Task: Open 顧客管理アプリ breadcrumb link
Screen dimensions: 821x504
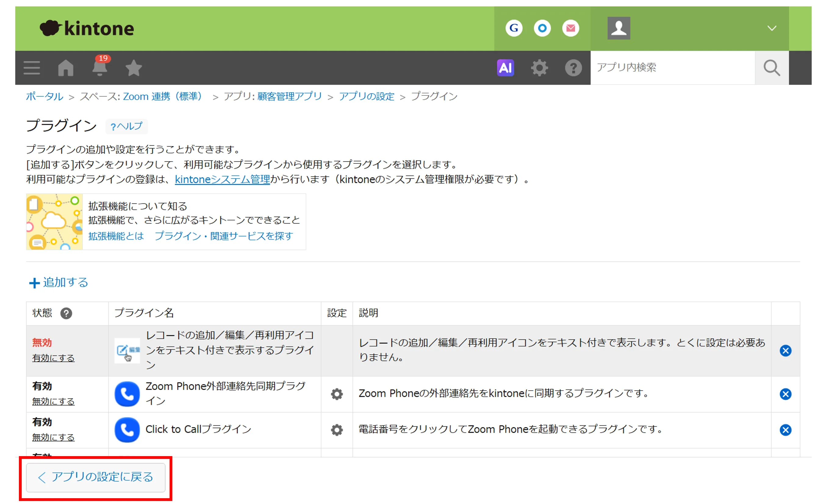Action: point(289,97)
